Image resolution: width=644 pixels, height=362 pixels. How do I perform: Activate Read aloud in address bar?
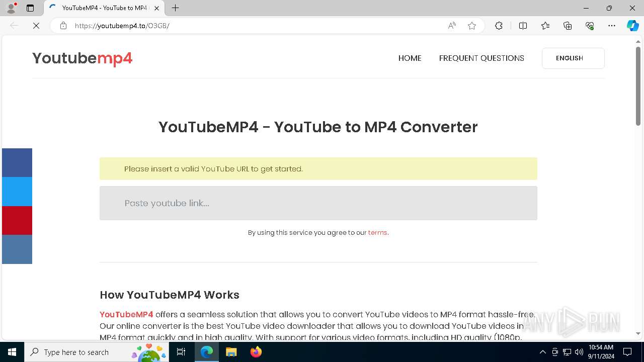pyautogui.click(x=452, y=26)
